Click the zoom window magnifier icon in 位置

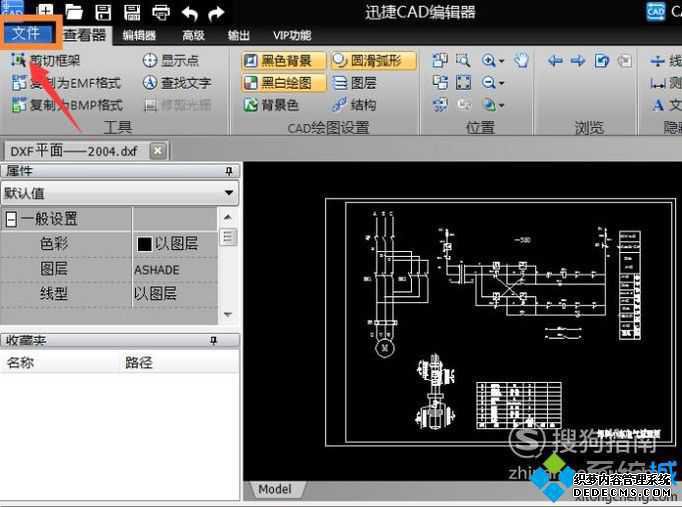[x=463, y=60]
